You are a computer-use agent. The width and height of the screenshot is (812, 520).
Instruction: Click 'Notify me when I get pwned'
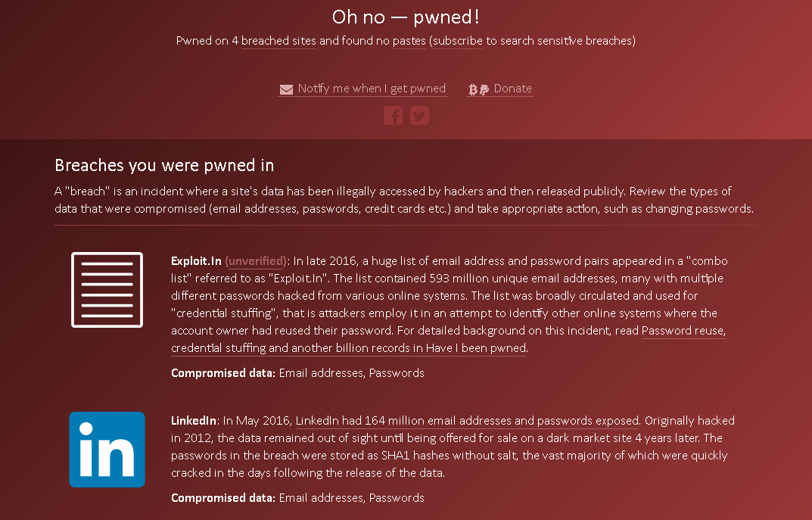click(x=372, y=89)
